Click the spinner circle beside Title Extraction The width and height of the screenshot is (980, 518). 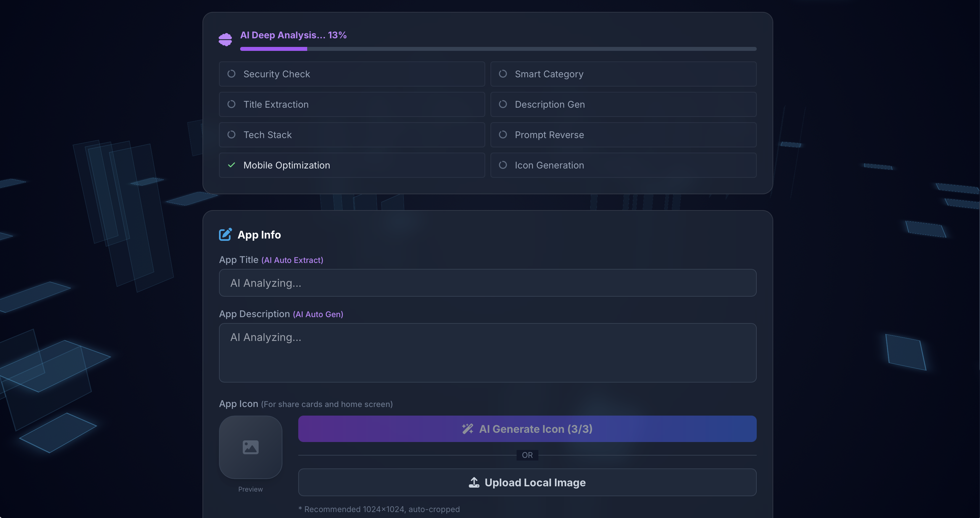231,104
